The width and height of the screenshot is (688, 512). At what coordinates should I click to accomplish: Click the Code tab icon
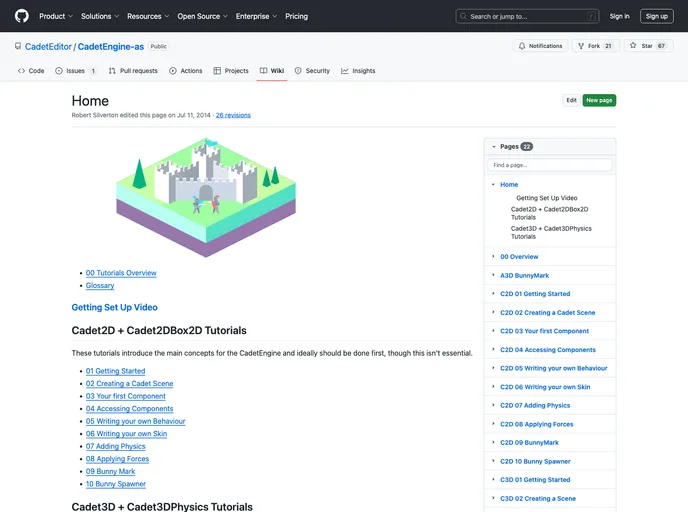coord(21,71)
